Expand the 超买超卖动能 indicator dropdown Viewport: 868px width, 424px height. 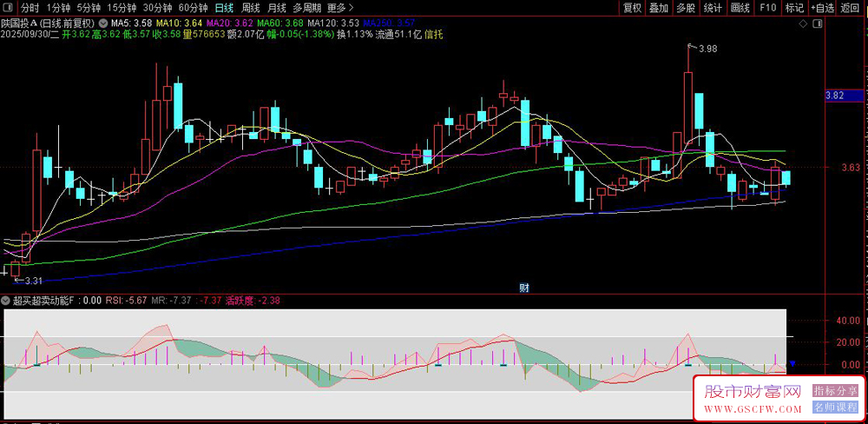pyautogui.click(x=6, y=301)
